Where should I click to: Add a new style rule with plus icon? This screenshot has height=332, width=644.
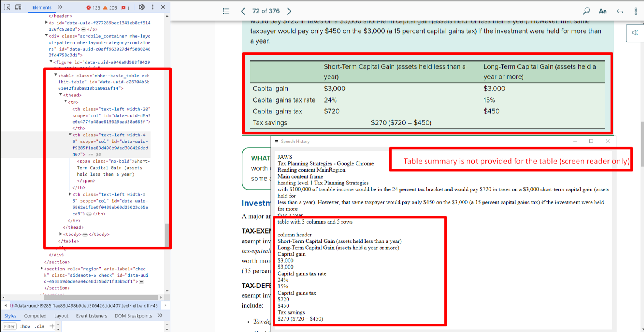[52, 326]
